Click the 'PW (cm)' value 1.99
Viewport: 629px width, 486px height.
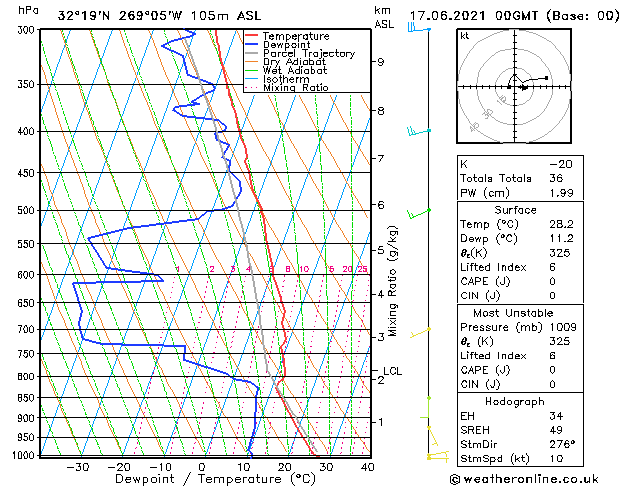click(x=561, y=193)
